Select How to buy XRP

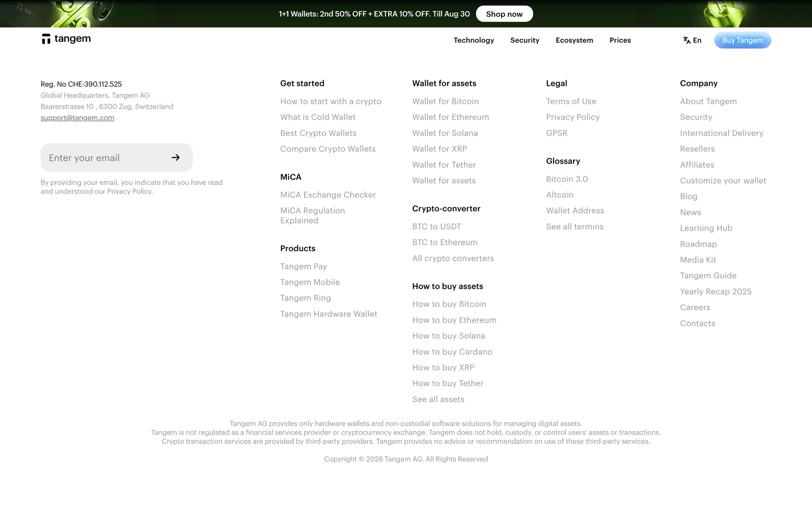pos(443,367)
